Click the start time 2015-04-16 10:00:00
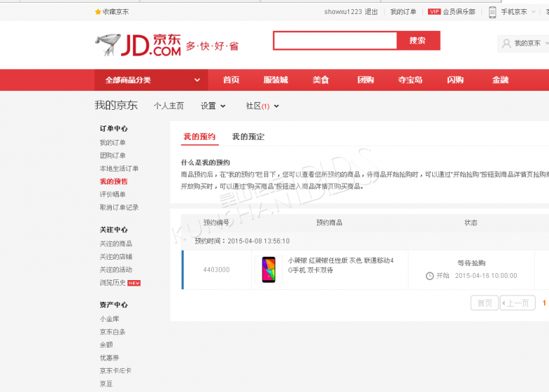 486,276
